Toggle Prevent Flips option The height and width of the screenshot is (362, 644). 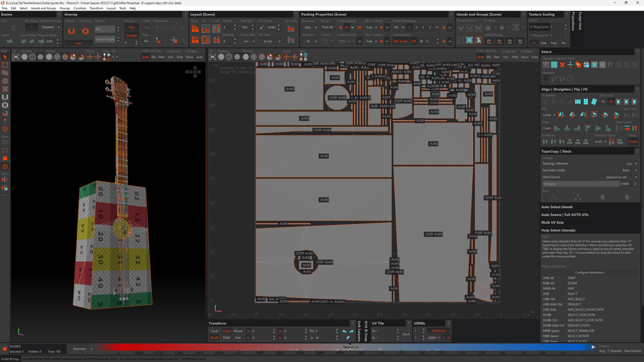pos(131,27)
